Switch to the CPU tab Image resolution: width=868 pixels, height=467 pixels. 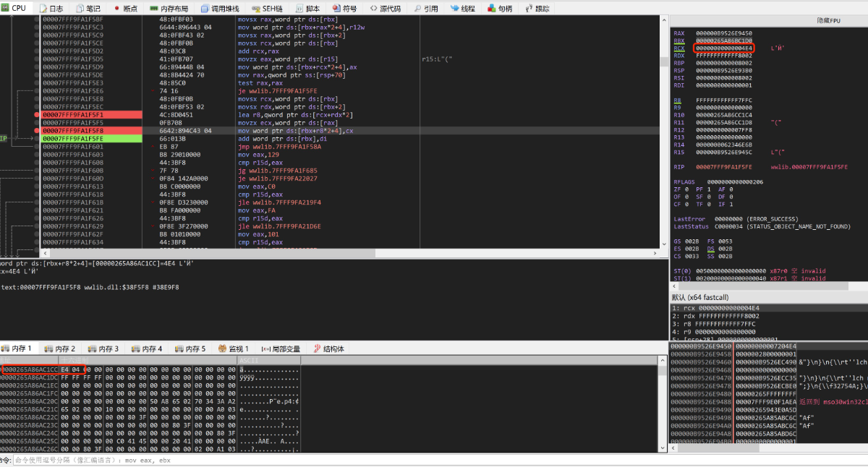(14, 8)
